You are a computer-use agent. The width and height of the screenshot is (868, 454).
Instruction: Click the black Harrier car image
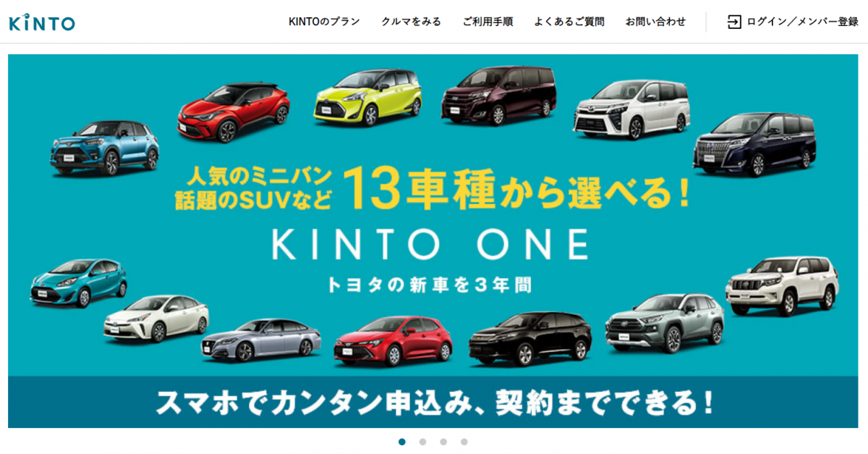tap(530, 338)
